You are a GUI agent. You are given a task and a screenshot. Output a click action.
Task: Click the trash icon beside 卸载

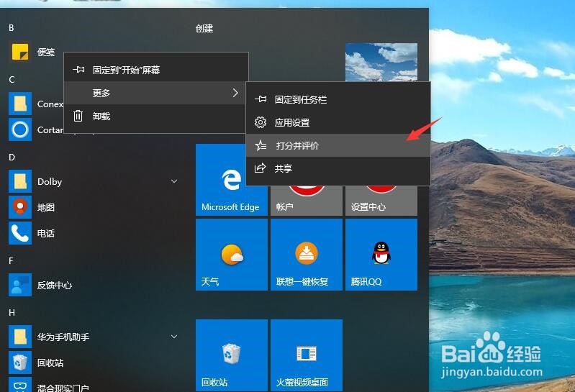[x=78, y=116]
